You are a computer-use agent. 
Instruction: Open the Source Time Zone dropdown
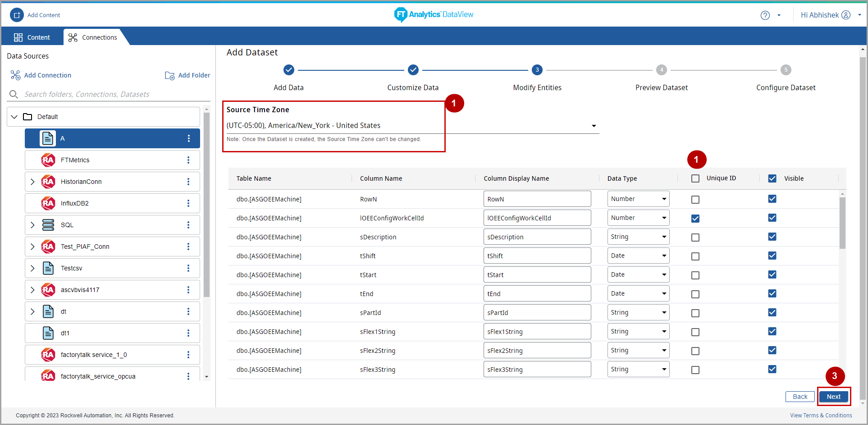(594, 126)
